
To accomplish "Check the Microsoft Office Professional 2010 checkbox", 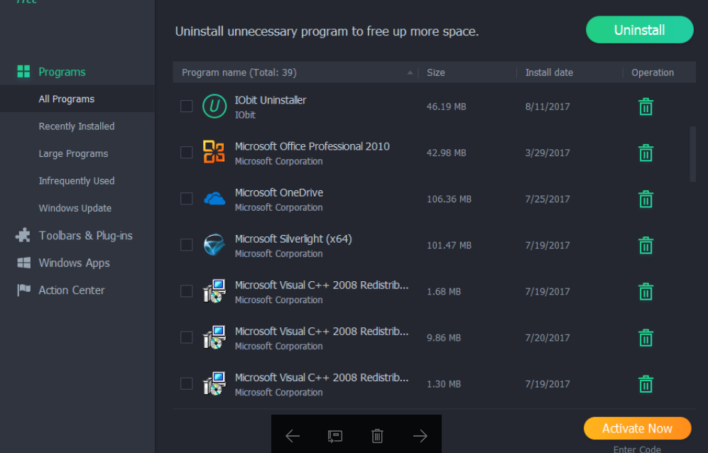I will click(x=186, y=152).
